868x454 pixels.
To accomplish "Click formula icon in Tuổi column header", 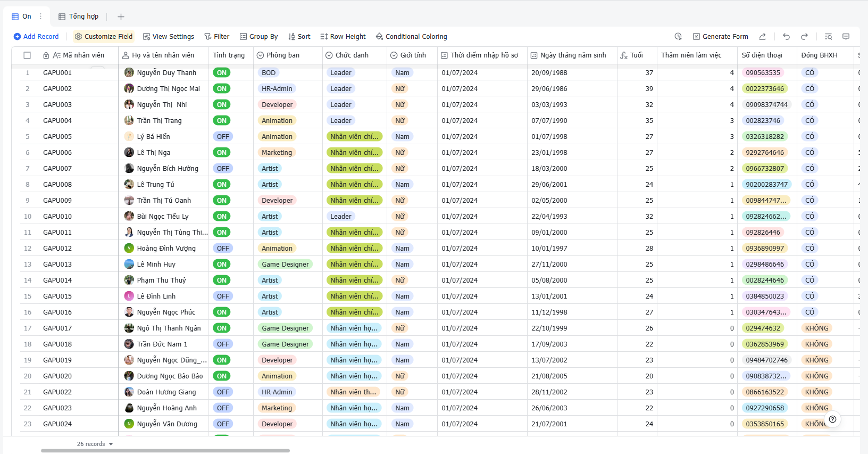I will (x=623, y=55).
